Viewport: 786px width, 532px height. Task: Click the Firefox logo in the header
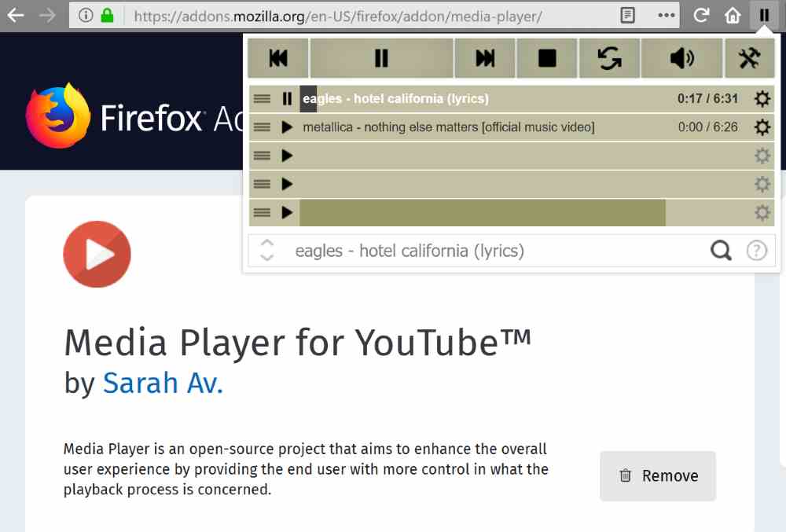(58, 116)
